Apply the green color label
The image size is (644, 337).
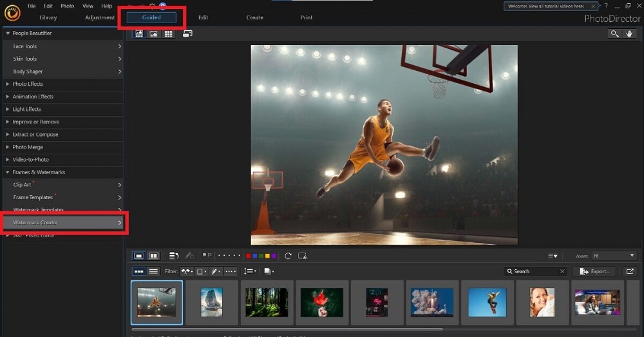(x=261, y=256)
